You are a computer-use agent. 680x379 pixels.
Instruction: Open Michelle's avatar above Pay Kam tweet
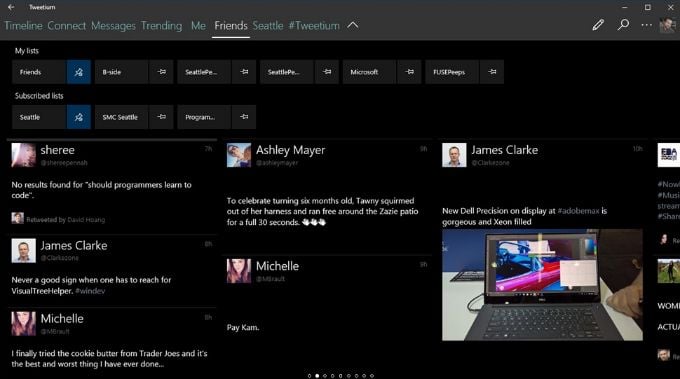coord(239,271)
